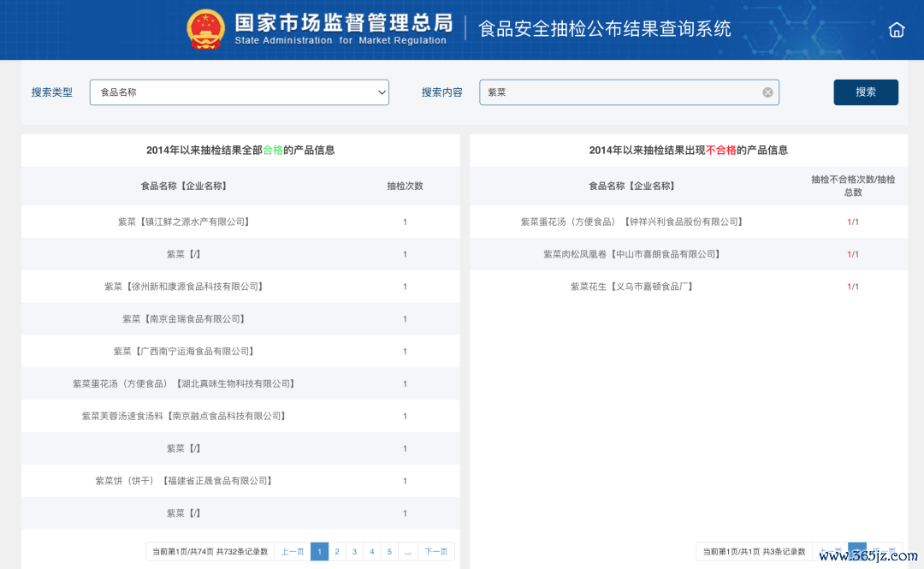Select row 紫菜饼（饼干）【福建省正晟食品有限公司】
Screen dimensions: 924x569
point(240,481)
